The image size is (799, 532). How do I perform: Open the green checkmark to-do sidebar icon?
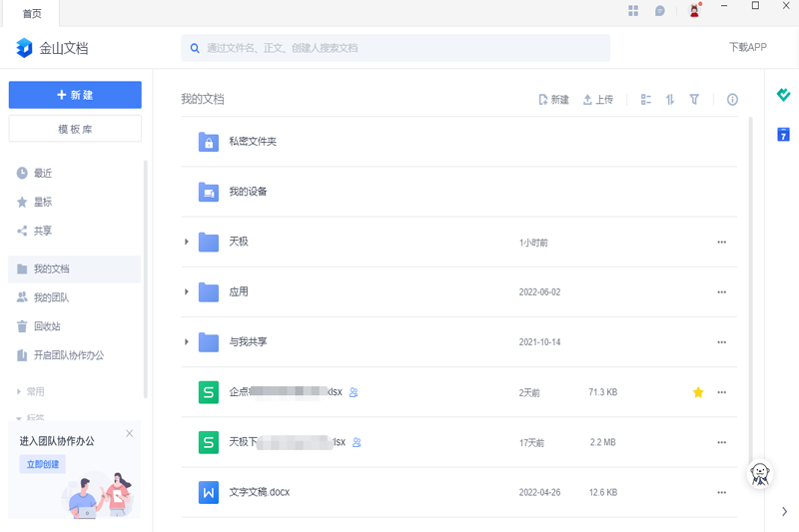point(783,95)
